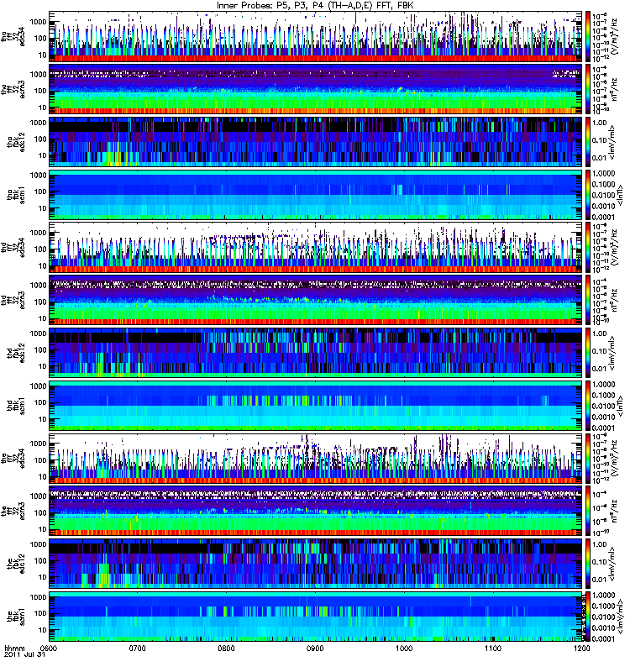Screen dimensions: 630x672
Task: Click the nT²/Hz unit label of thd scm3
Action: [614, 300]
